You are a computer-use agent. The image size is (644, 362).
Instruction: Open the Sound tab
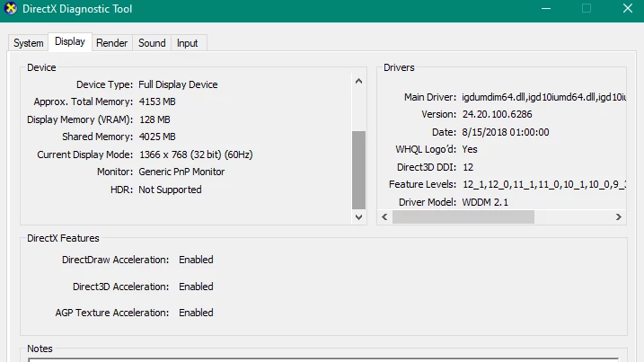click(152, 43)
